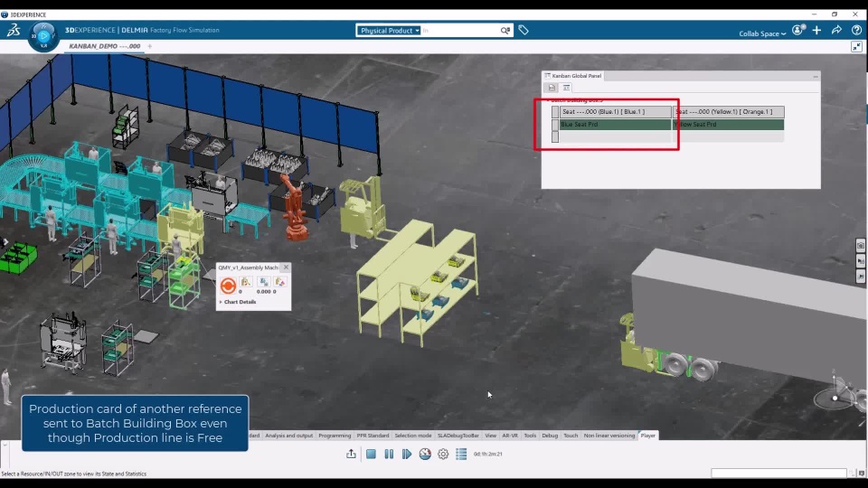Select the Yellow Seat Prd card
The height and width of the screenshot is (488, 868).
pos(729,125)
